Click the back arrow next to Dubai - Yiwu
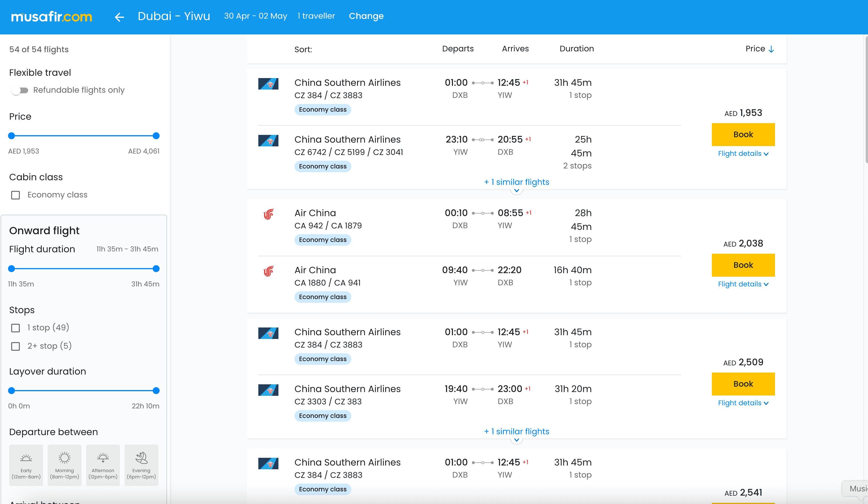The height and width of the screenshot is (504, 868). coord(119,17)
